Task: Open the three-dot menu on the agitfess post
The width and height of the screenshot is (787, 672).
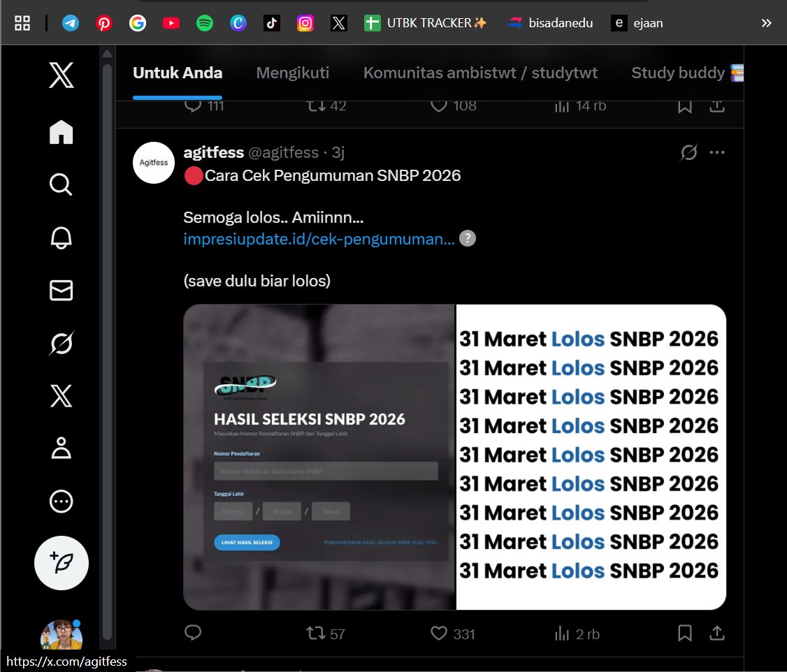Action: 717,152
